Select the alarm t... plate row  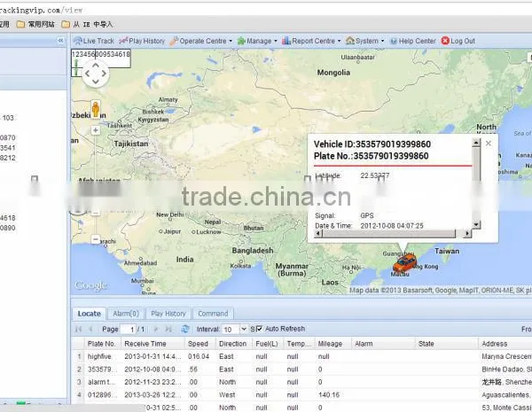click(x=101, y=382)
